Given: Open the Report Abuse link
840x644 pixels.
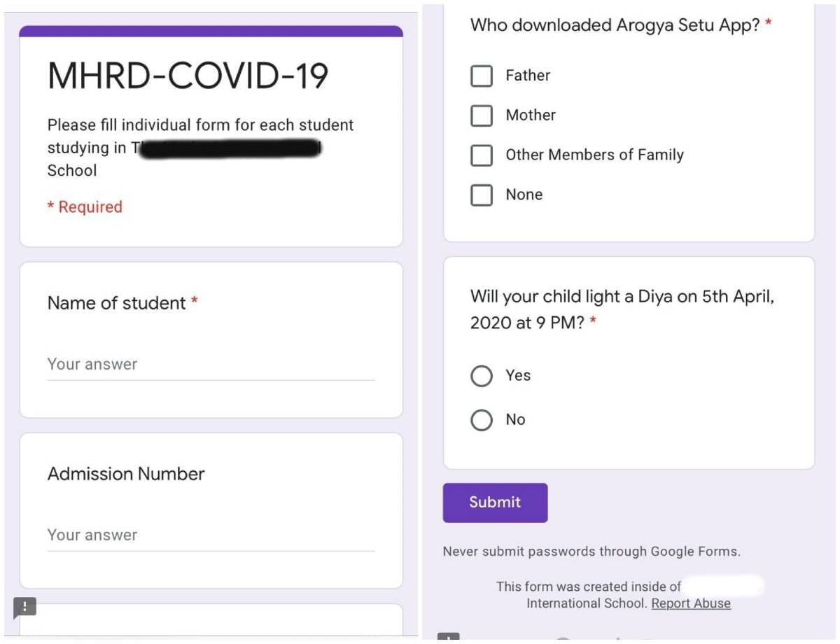Looking at the screenshot, I should coord(691,603).
